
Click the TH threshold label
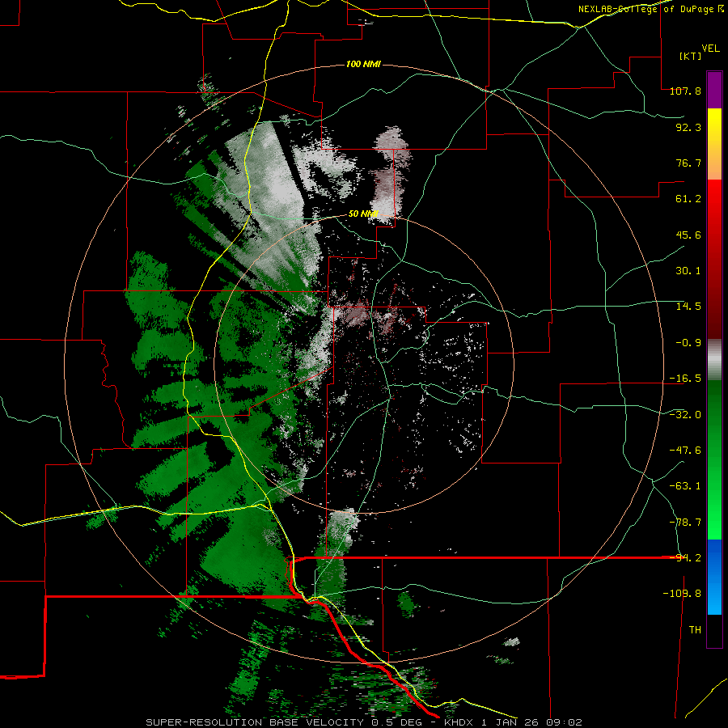pyautogui.click(x=695, y=630)
